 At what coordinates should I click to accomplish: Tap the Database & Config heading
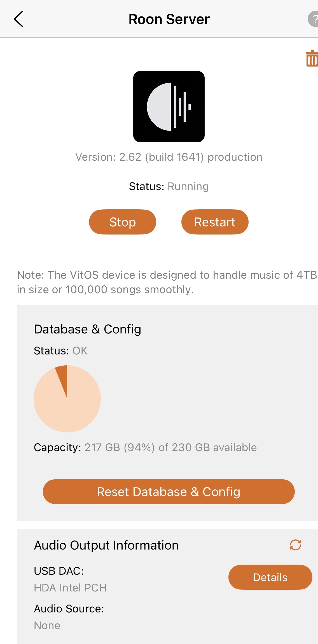pos(87,329)
